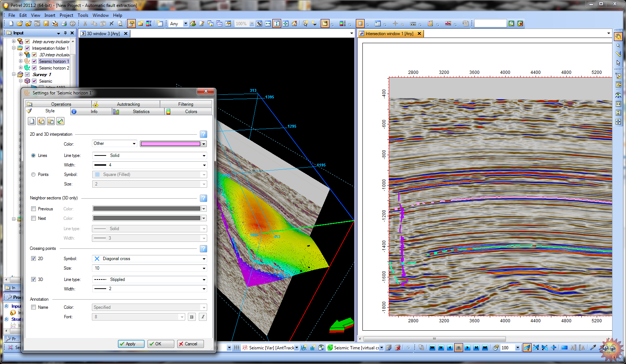
Task: Click the stop button in bottom player
Action: coord(459,348)
